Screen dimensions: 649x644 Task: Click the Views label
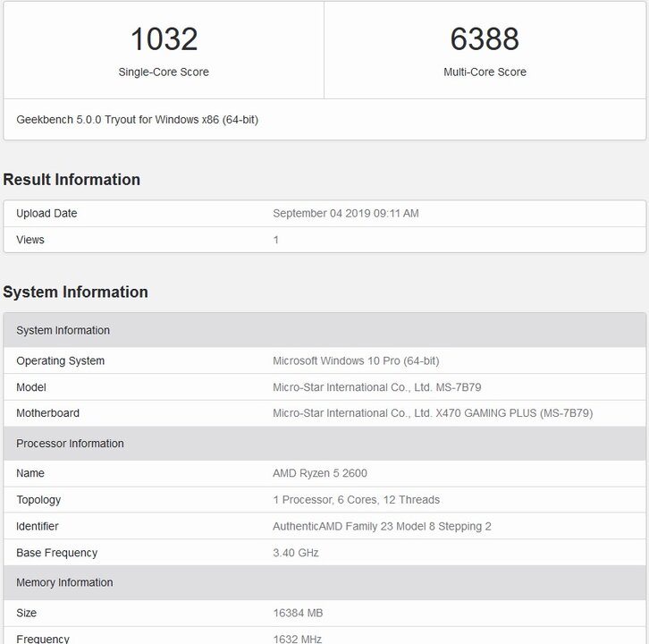click(30, 240)
